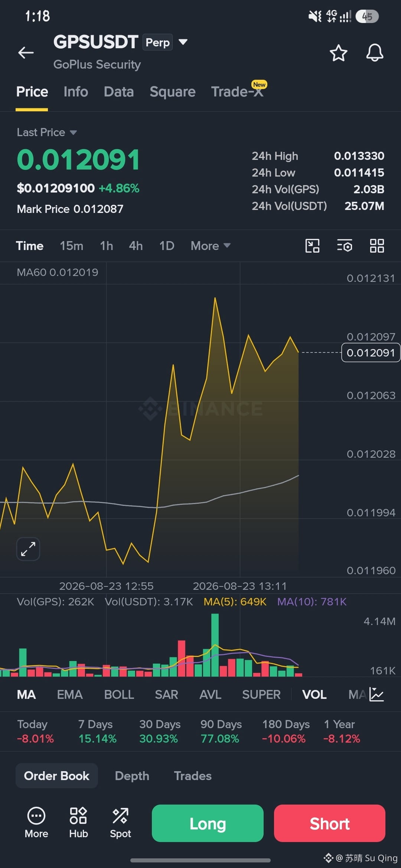Add GPSUSDT to favorites star
401x868 pixels.
tap(338, 53)
